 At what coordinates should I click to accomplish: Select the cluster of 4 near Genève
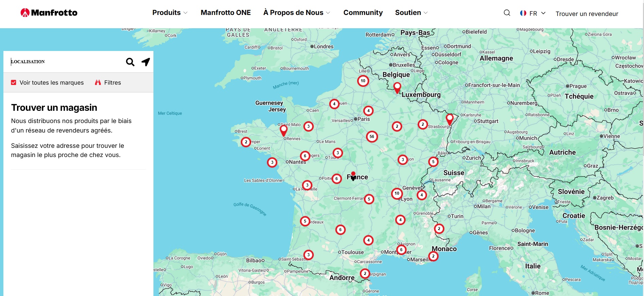pyautogui.click(x=422, y=195)
